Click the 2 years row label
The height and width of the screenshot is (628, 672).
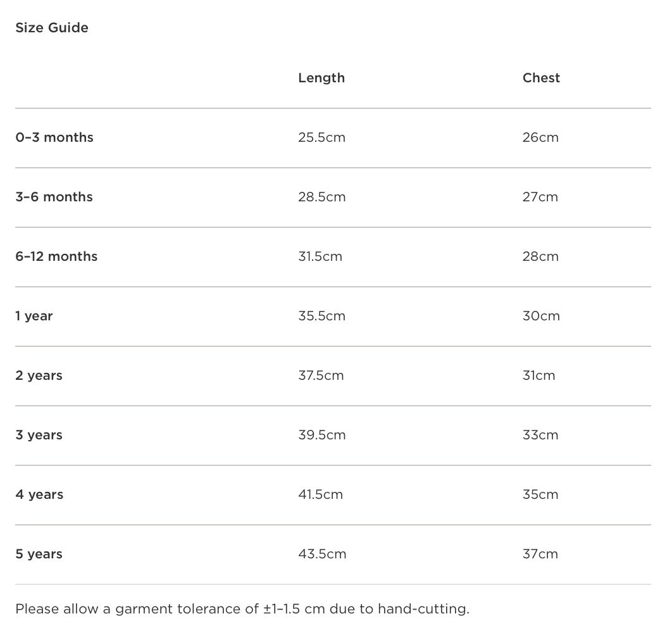click(x=39, y=375)
